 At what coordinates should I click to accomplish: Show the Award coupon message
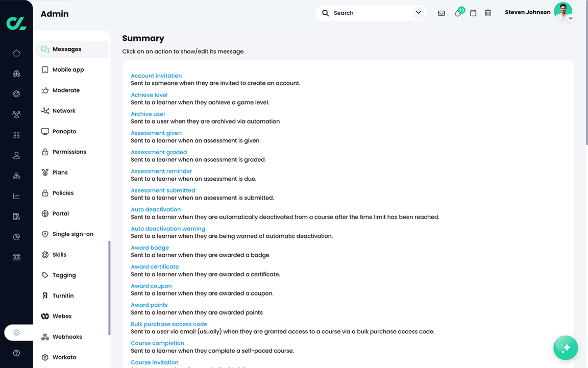coord(151,286)
